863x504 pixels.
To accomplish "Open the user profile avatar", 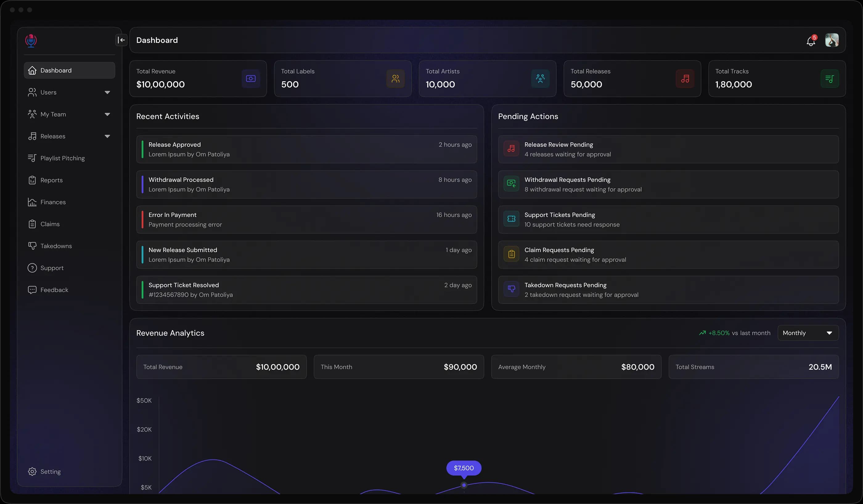I will (832, 40).
